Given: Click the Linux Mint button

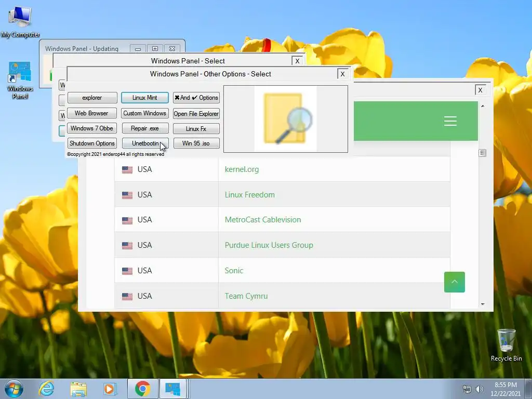Looking at the screenshot, I should point(145,98).
